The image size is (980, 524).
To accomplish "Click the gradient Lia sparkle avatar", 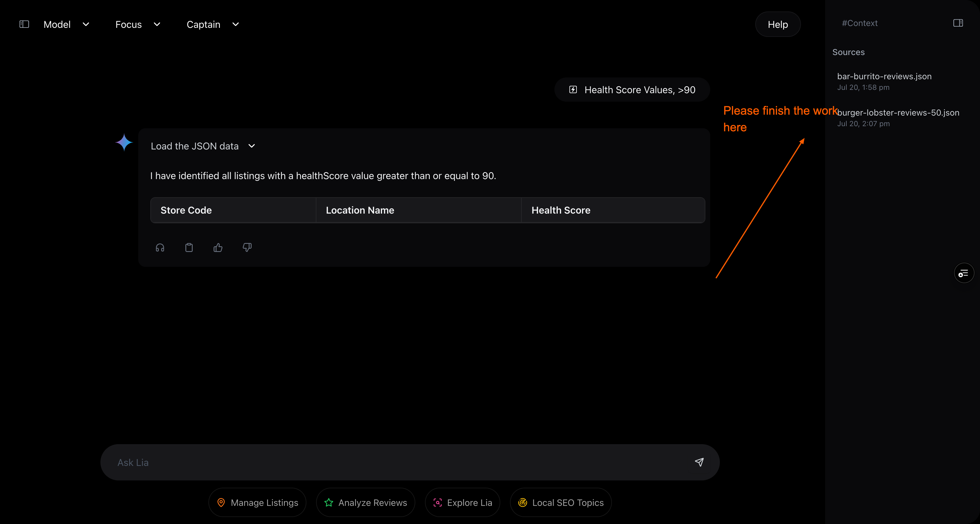I will [x=124, y=142].
